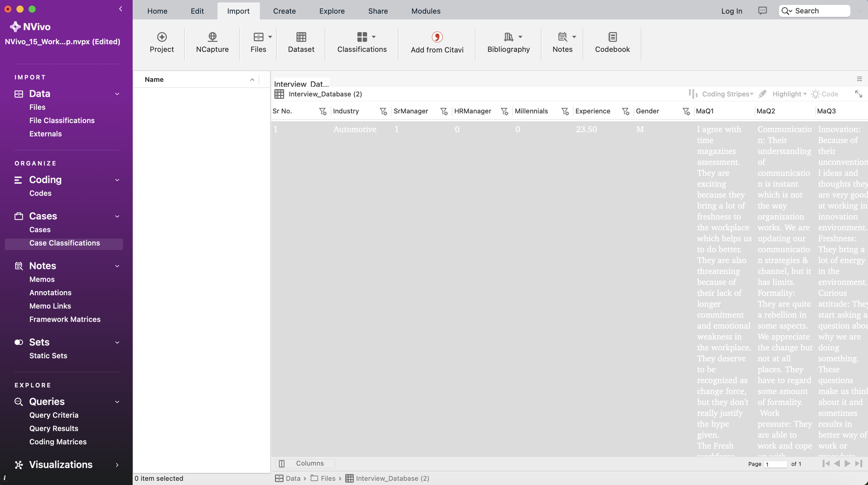Click the Classifications ribbon icon
The height and width of the screenshot is (485, 868).
pyautogui.click(x=362, y=37)
